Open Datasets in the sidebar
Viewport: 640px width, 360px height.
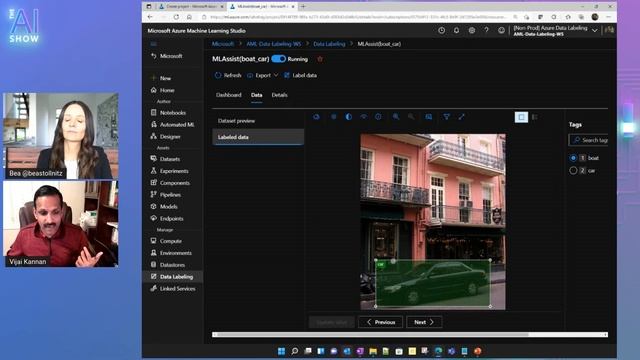tap(165, 159)
